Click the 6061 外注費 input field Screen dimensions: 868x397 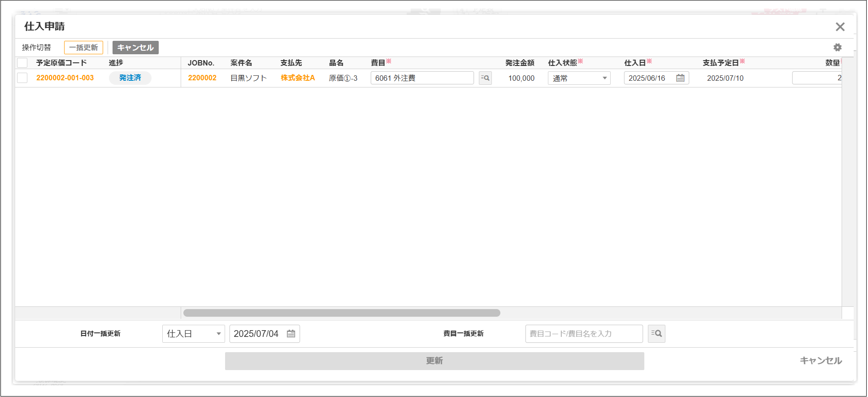[421, 78]
